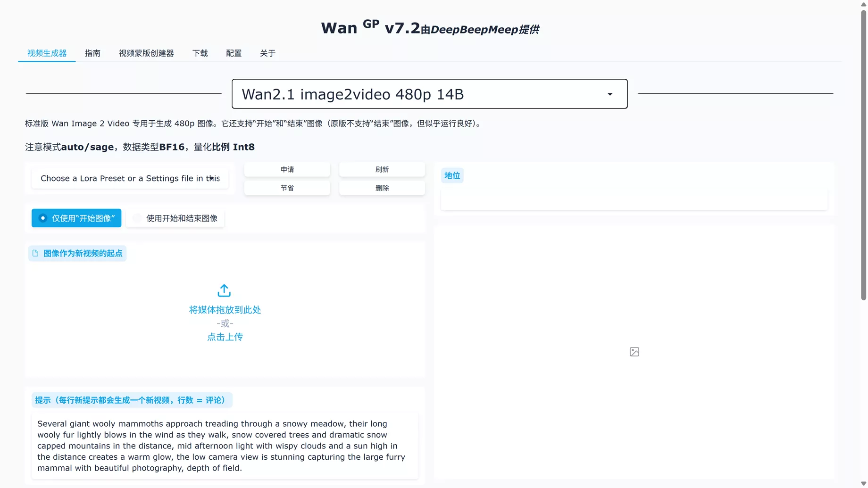The width and height of the screenshot is (868, 488).
Task: Click the caret arrow on the model selector
Action: pyautogui.click(x=610, y=94)
